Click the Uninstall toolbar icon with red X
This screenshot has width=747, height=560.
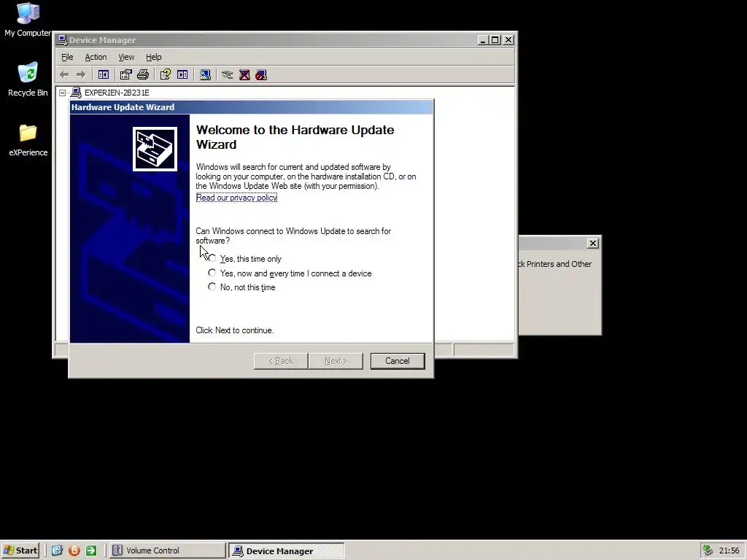tap(244, 75)
